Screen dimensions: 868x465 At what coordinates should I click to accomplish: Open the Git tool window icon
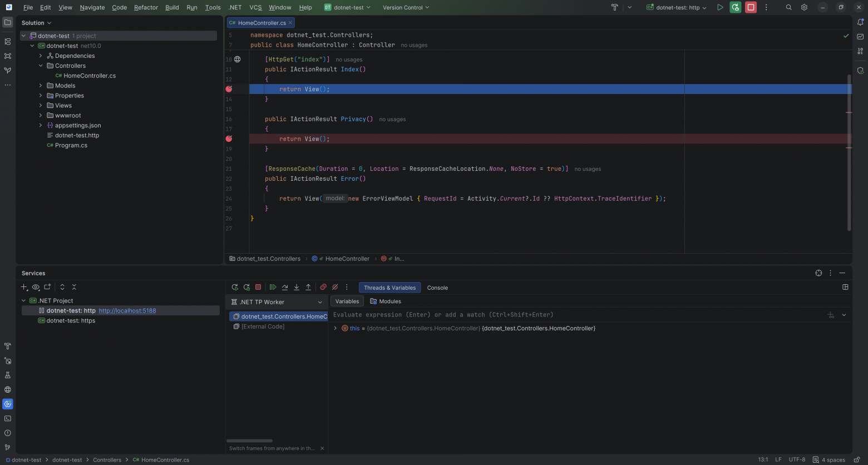8,447
